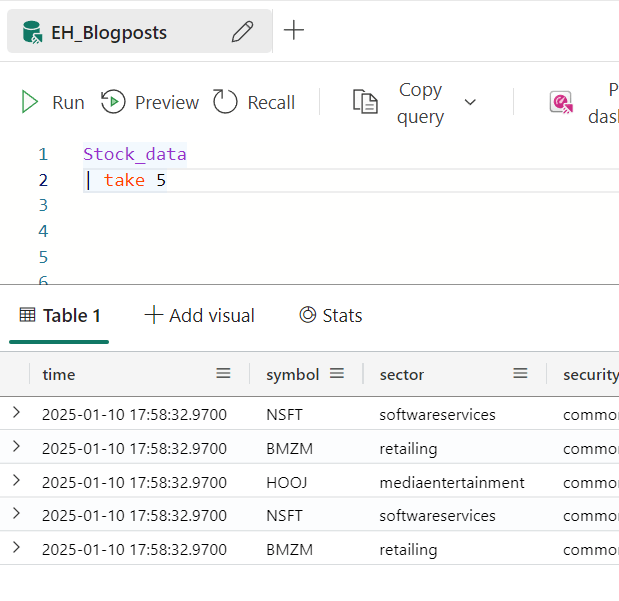Viewport: 619px width, 601px height.
Task: Open the sector column menu icon
Action: click(x=520, y=374)
